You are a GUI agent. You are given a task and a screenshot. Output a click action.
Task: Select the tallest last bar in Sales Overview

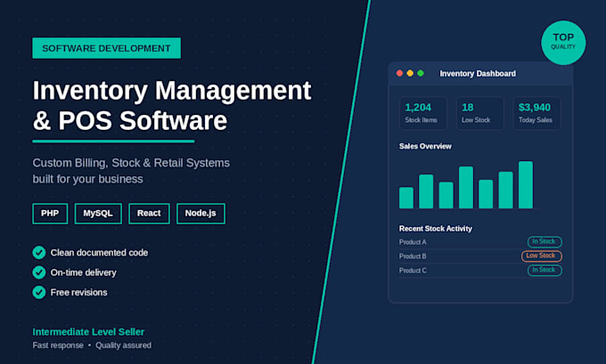(x=526, y=185)
